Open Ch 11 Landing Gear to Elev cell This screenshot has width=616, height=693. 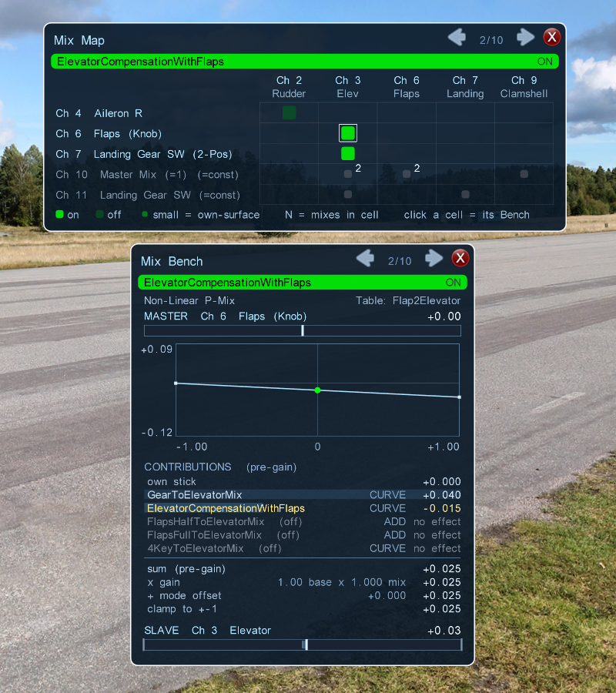point(348,195)
